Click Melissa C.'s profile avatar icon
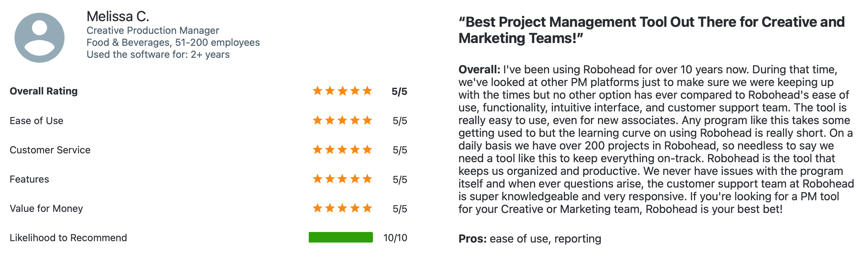868x263 pixels. point(40,38)
